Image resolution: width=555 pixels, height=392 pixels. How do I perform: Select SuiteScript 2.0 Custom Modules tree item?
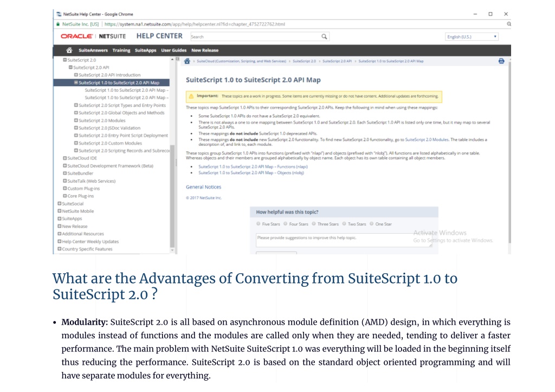pos(110,143)
